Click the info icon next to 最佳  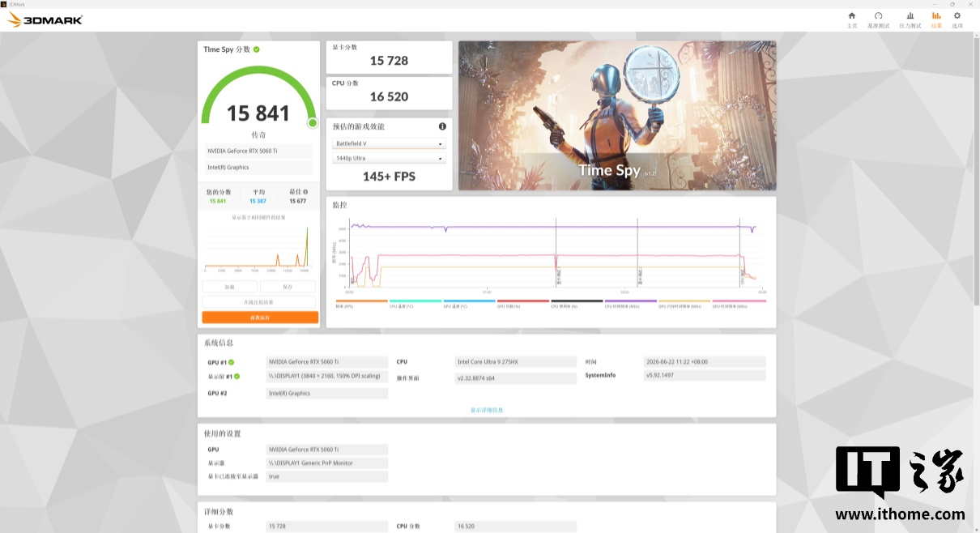[305, 192]
